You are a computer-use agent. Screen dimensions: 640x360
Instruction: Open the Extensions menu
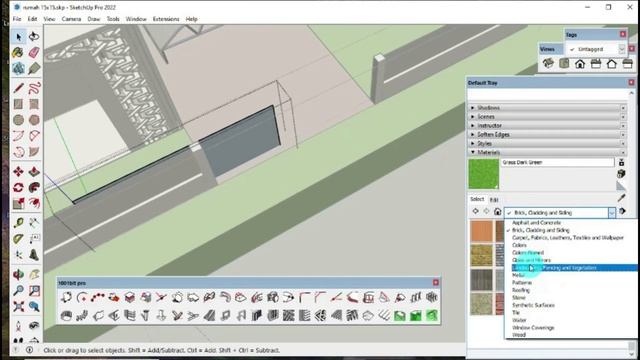[x=166, y=19]
